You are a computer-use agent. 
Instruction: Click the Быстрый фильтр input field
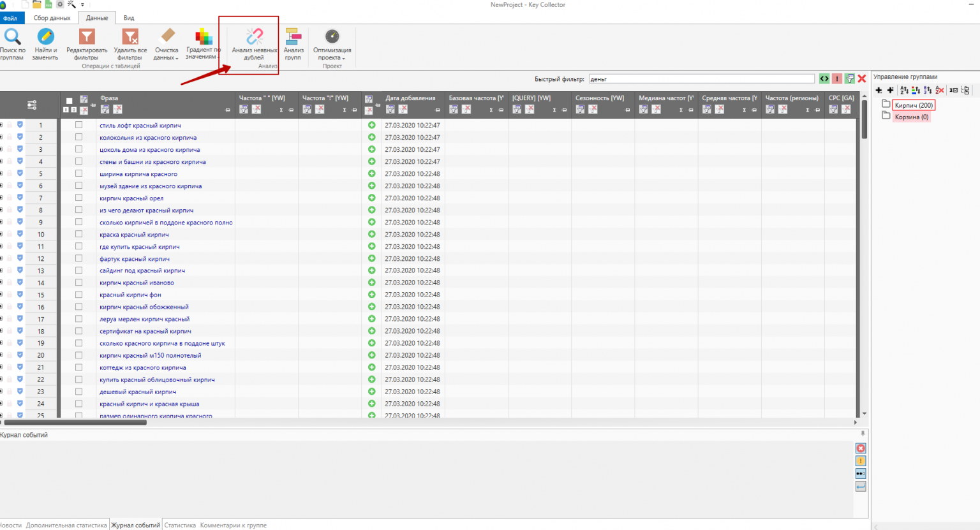click(x=701, y=78)
